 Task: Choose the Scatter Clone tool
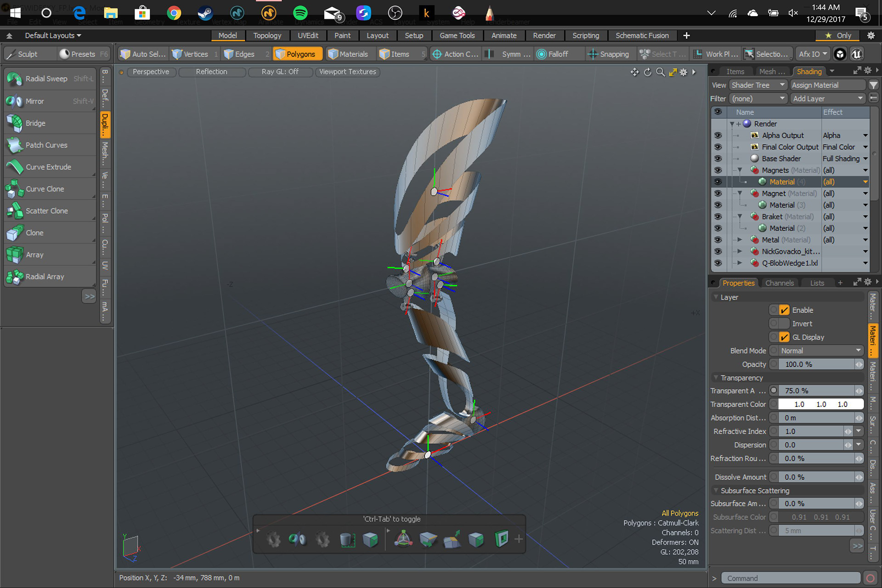[x=46, y=211]
